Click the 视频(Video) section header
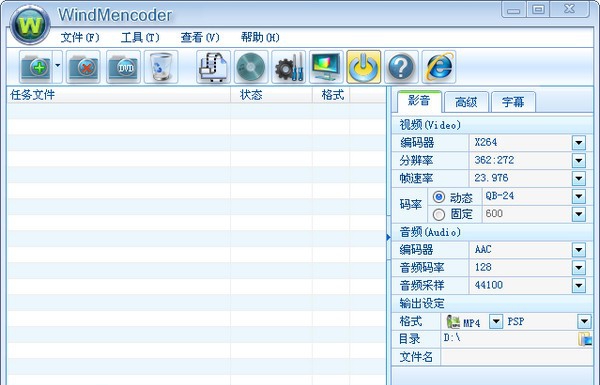Screen dimensions: 600x385 492,125
